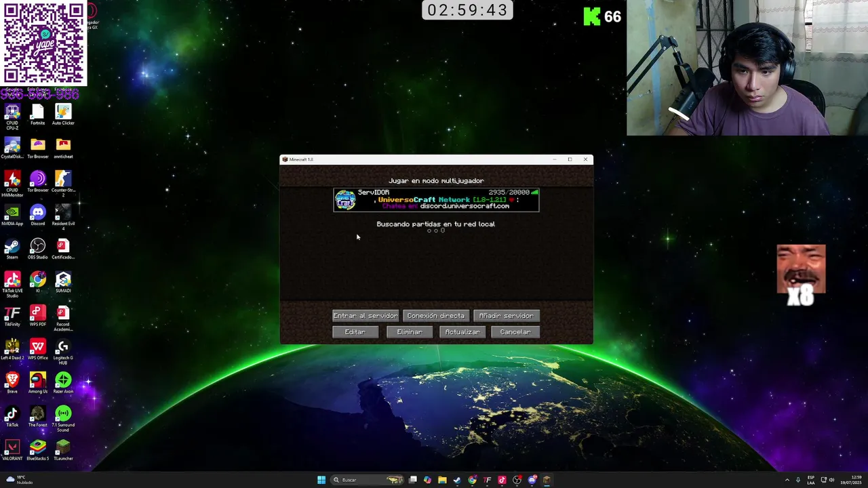Open TikTok desktop shortcut
This screenshot has height=488, width=868.
(12, 417)
